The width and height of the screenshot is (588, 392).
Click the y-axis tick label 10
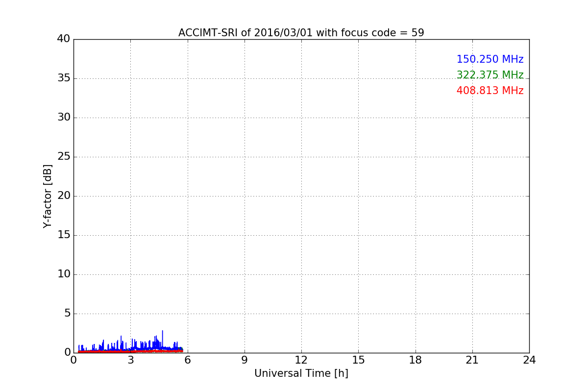point(64,274)
